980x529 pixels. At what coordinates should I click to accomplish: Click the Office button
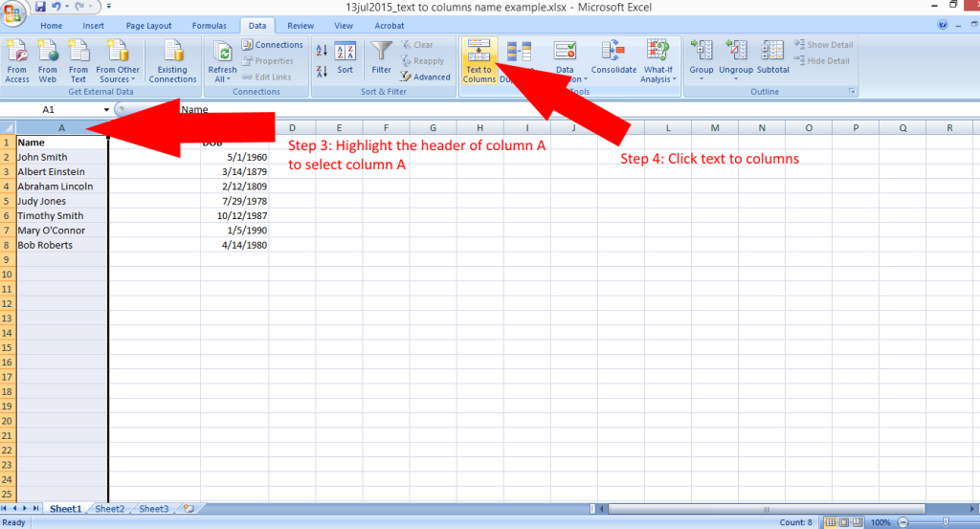(x=12, y=12)
